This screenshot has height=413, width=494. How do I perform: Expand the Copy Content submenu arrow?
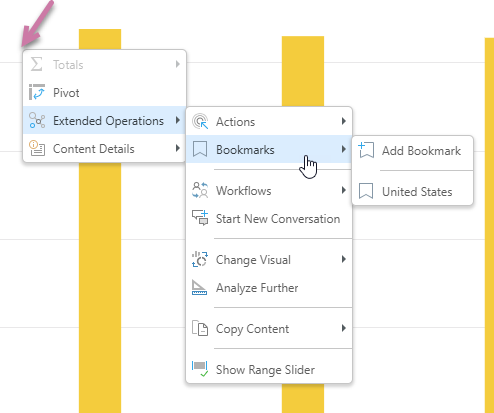coord(344,328)
